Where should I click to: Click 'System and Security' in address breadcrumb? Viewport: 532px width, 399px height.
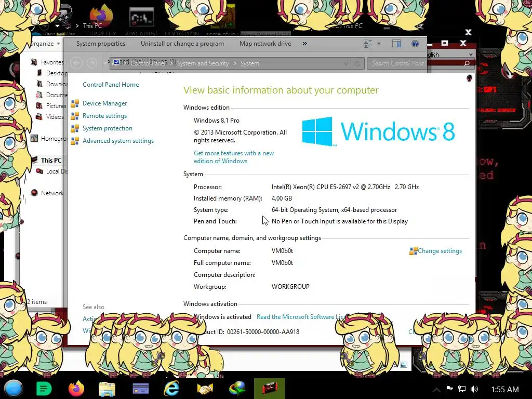pos(203,63)
